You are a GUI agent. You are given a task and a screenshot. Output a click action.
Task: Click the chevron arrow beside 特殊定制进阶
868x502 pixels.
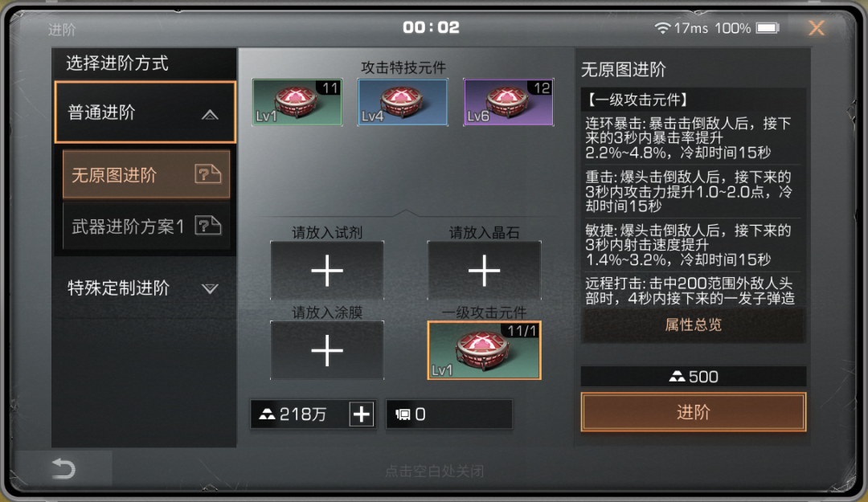coord(210,288)
